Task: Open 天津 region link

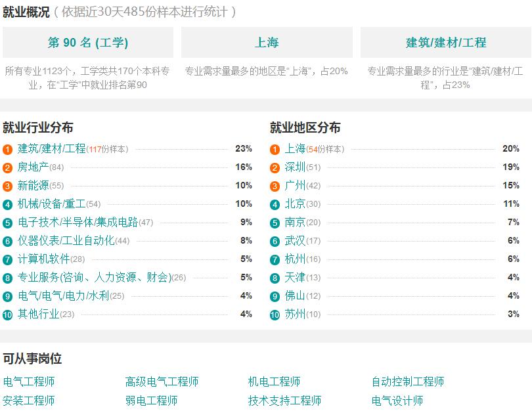Action: [x=295, y=277]
